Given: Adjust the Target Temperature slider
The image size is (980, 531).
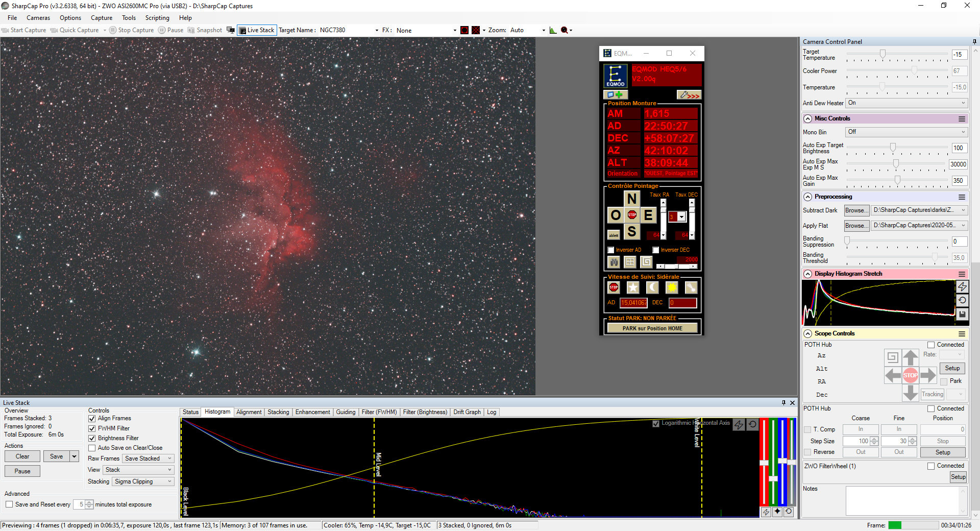Looking at the screenshot, I should click(883, 54).
